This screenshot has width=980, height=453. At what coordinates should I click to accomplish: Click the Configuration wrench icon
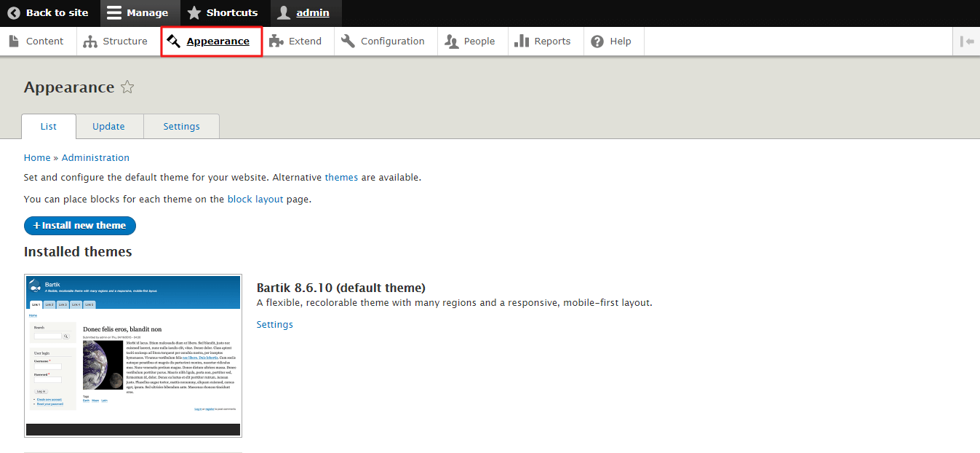click(348, 41)
